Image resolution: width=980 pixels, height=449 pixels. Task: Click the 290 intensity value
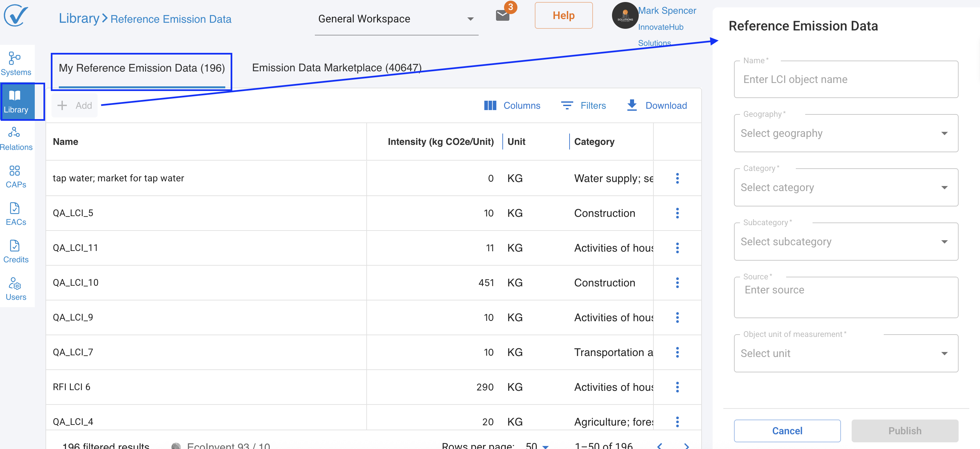[485, 387]
